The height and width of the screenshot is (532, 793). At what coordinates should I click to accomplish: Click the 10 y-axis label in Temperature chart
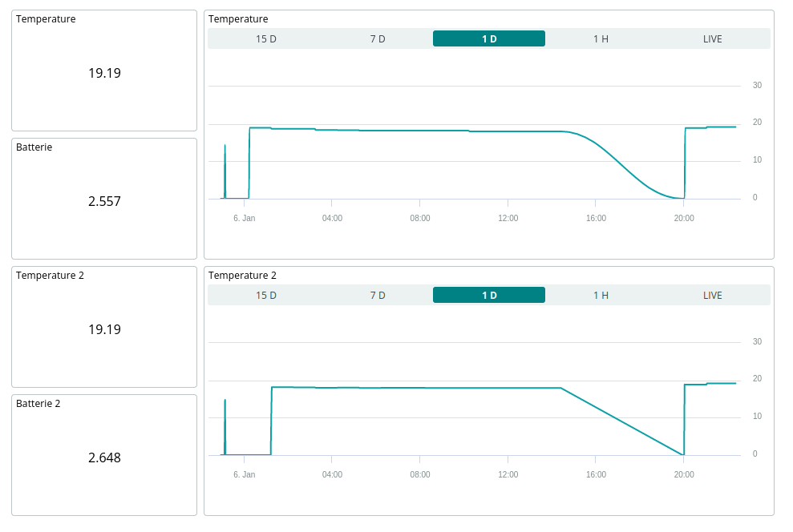click(x=757, y=159)
